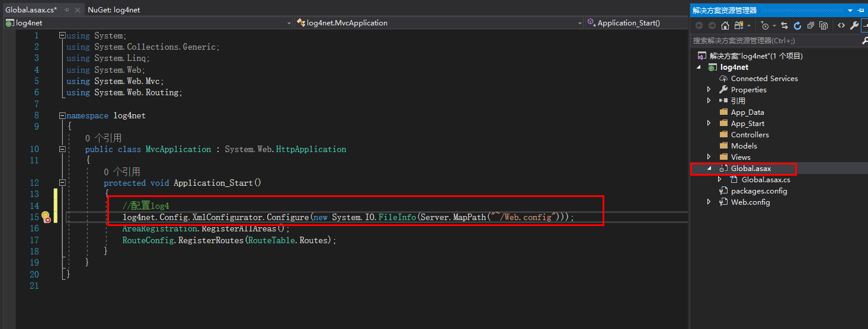Expand the 引用 references node
Viewport: 868px width, 329px height.
coord(709,101)
